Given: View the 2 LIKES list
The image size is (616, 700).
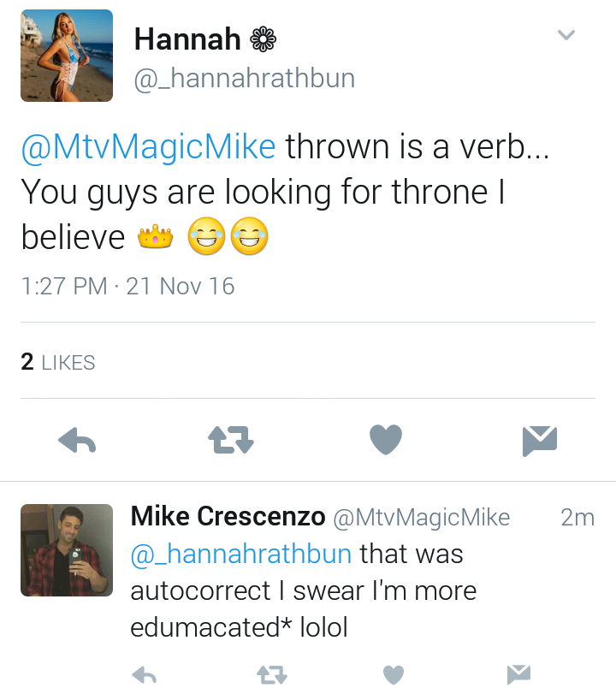Looking at the screenshot, I should click(x=58, y=362).
